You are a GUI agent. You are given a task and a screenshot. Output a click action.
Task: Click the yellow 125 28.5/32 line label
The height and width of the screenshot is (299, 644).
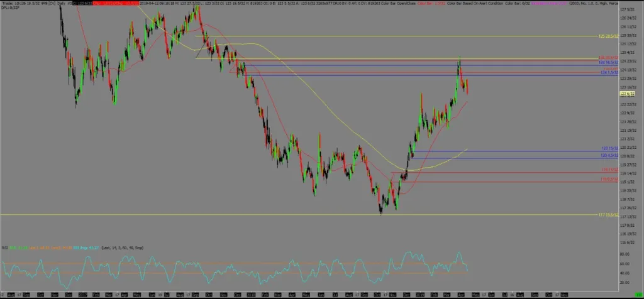pos(609,36)
